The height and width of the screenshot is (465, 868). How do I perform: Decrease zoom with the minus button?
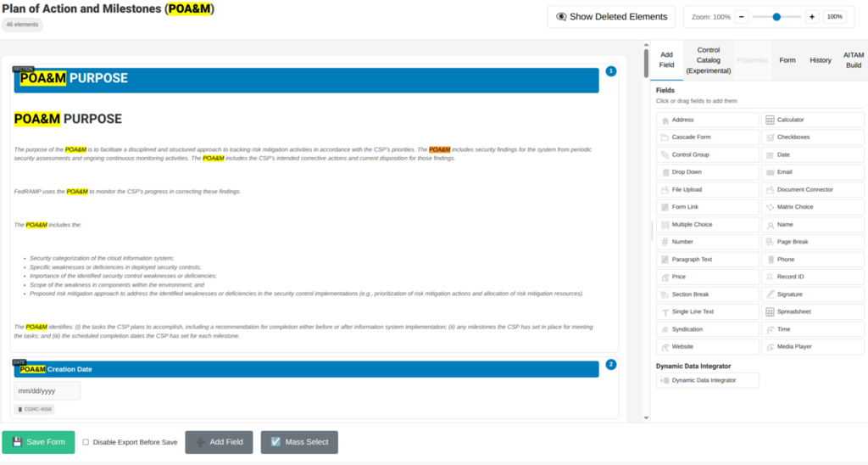point(741,17)
